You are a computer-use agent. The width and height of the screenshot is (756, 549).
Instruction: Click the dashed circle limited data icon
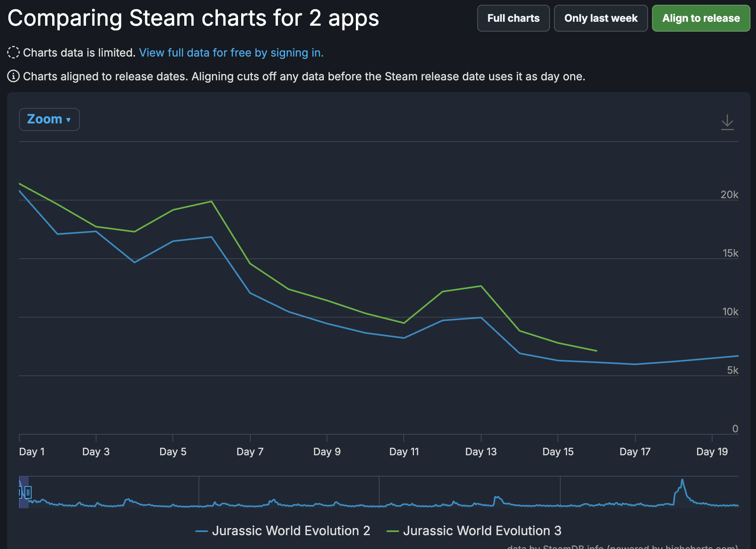click(x=13, y=52)
